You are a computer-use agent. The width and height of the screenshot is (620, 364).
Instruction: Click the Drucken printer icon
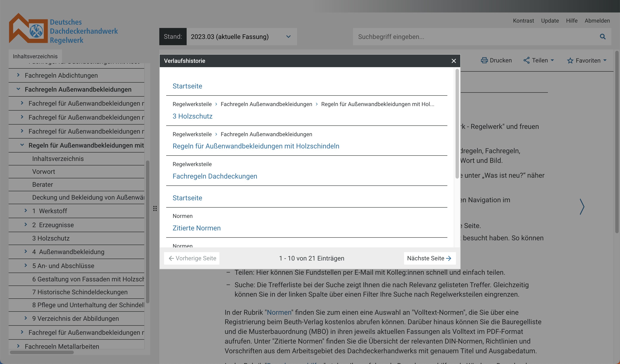(484, 60)
